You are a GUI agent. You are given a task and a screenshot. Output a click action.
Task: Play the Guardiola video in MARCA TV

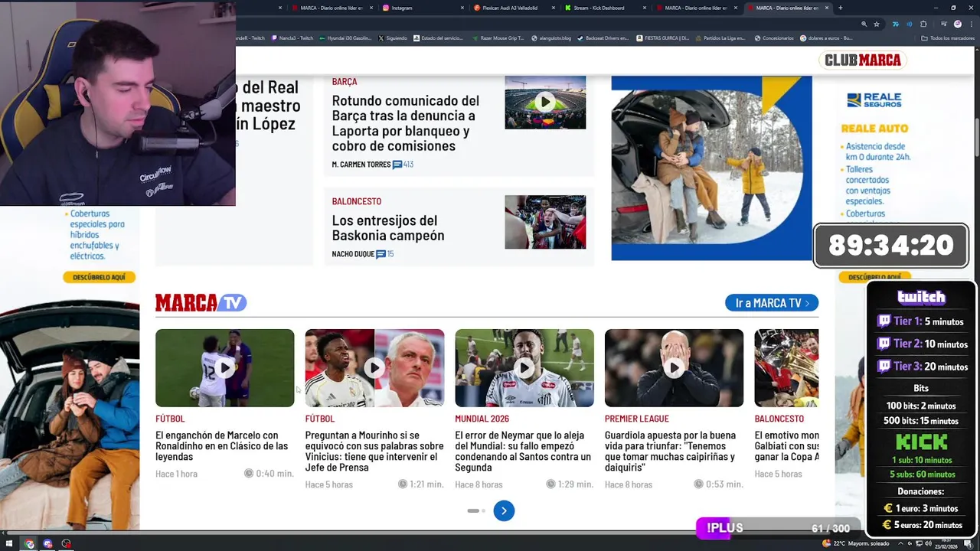click(674, 368)
